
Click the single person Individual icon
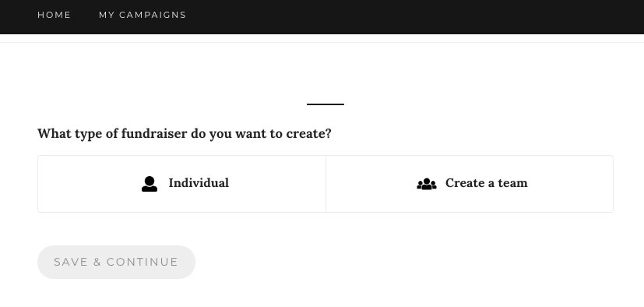pyautogui.click(x=150, y=184)
